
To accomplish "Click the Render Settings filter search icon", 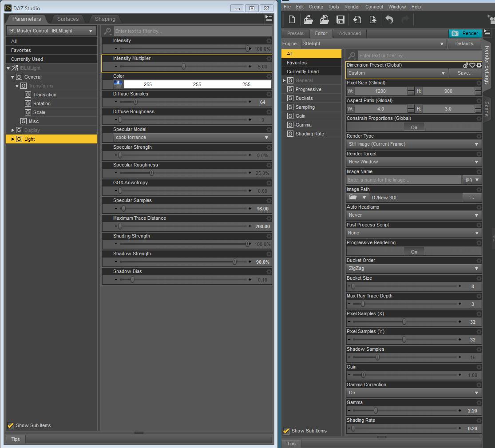I will click(x=352, y=56).
